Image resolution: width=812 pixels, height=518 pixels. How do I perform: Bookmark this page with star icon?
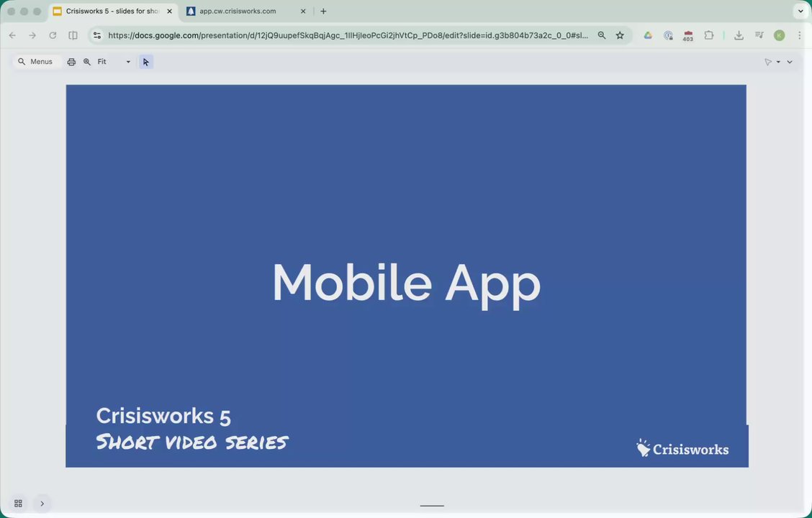coord(620,35)
